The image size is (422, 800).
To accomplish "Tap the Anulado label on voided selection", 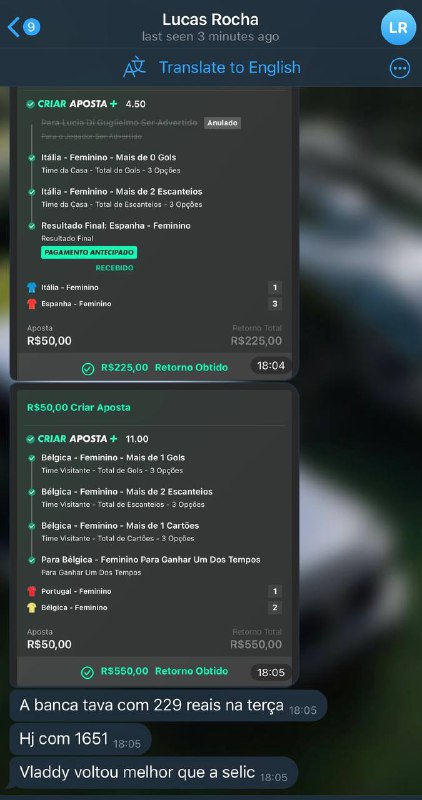I will click(222, 123).
